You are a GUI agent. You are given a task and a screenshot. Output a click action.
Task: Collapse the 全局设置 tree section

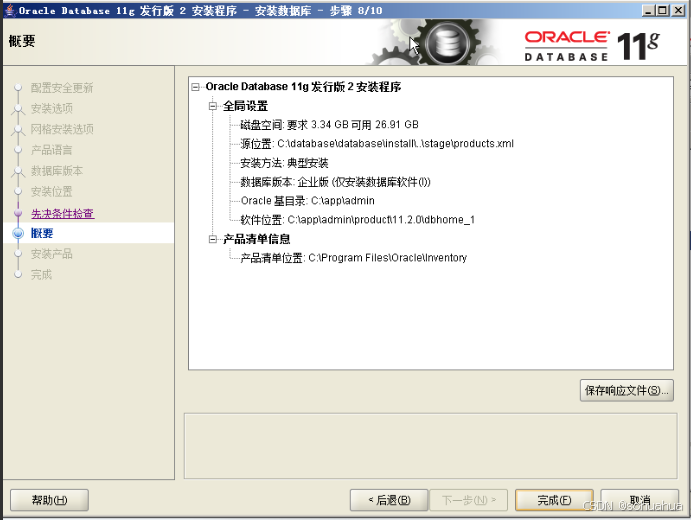click(213, 106)
